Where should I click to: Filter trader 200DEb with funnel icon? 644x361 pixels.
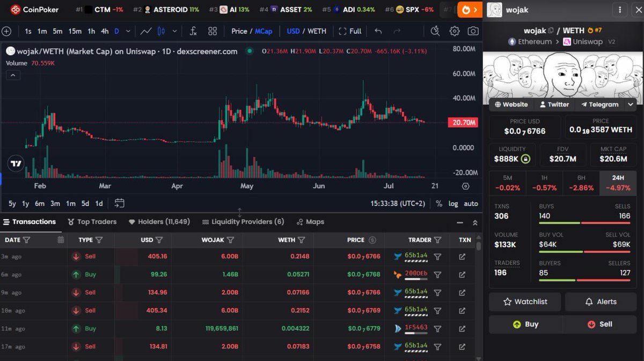pos(437,275)
